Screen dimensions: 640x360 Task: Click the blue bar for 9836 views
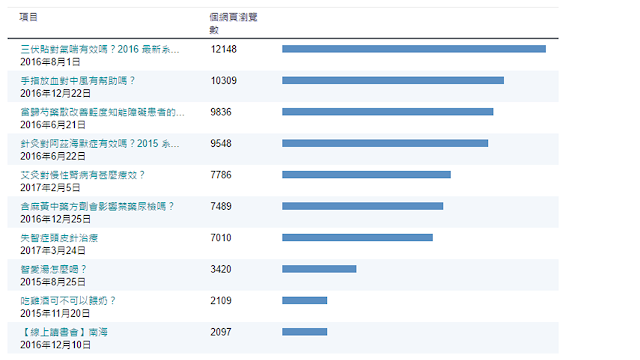pos(388,112)
